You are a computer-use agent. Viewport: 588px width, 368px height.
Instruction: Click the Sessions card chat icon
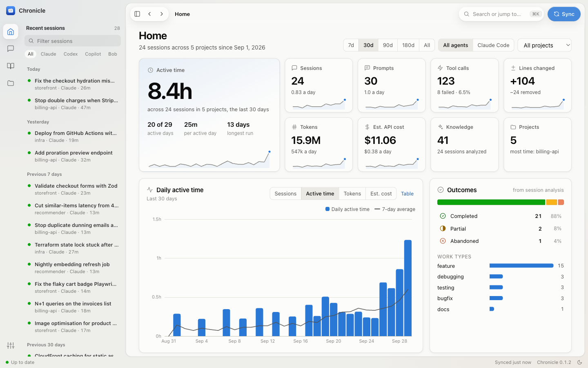coord(294,68)
